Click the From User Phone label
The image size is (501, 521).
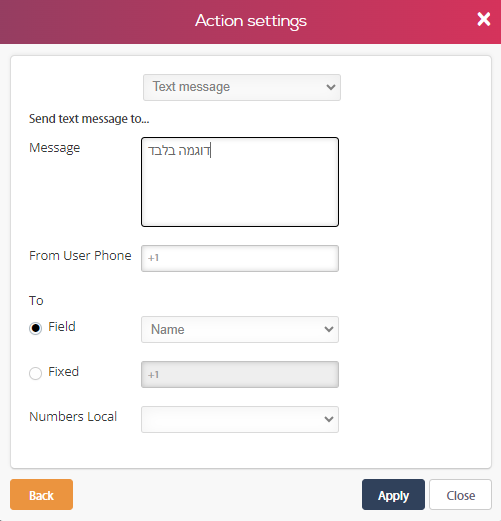tap(80, 256)
